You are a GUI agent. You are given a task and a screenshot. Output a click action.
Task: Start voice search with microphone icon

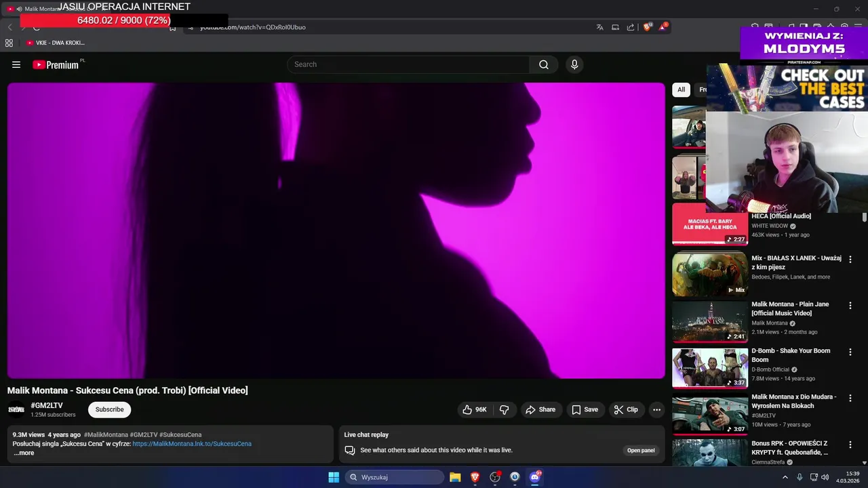[x=574, y=64]
